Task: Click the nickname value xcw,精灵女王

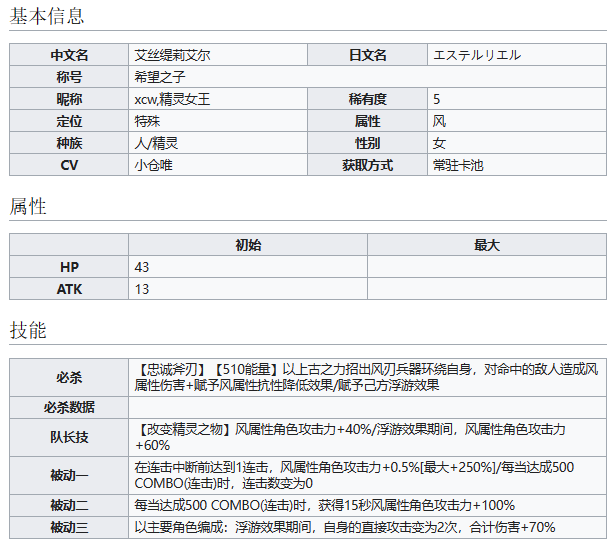Action: (x=171, y=99)
